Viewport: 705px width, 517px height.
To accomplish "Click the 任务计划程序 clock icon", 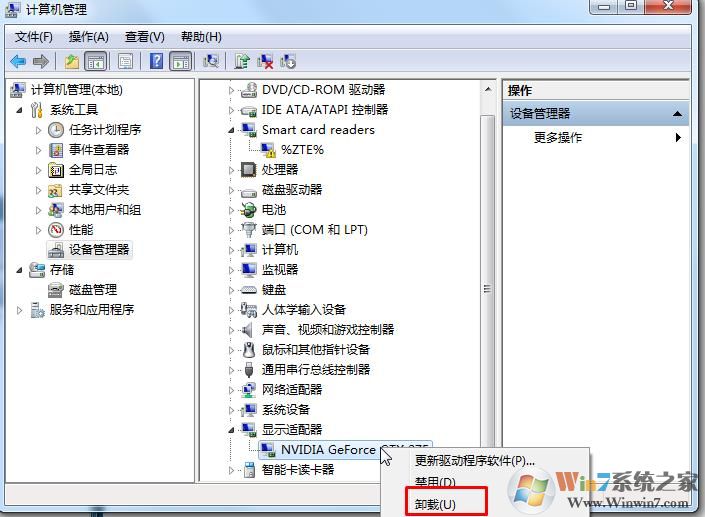I will point(56,130).
